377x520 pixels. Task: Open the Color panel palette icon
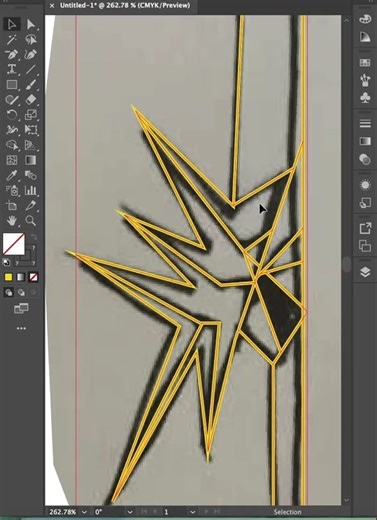[x=365, y=19]
